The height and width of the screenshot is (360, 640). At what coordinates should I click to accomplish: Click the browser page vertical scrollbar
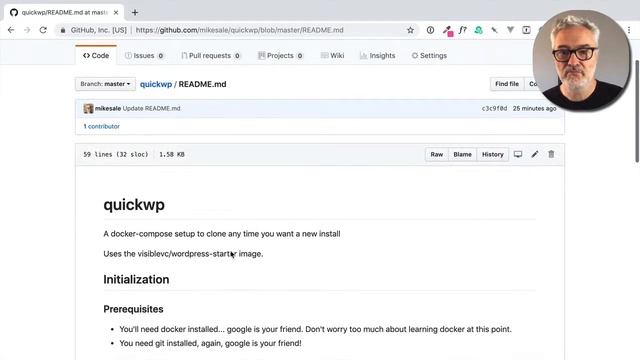[637, 111]
